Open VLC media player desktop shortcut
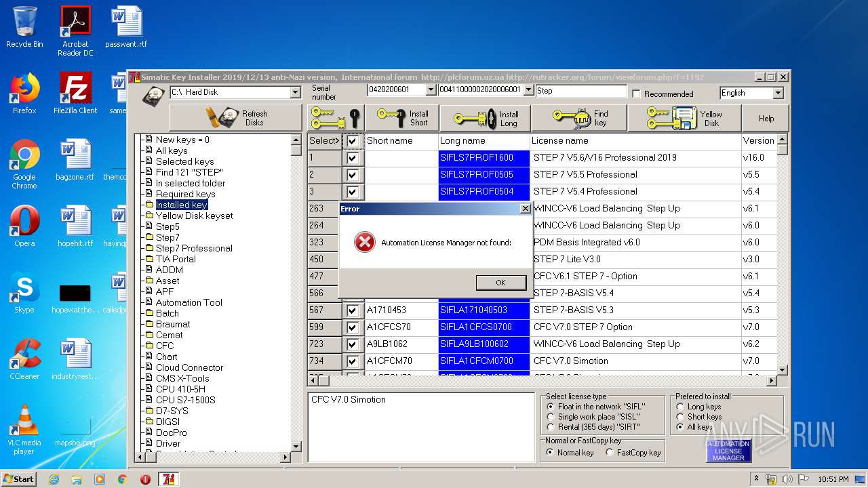The image size is (868, 488). [x=24, y=430]
